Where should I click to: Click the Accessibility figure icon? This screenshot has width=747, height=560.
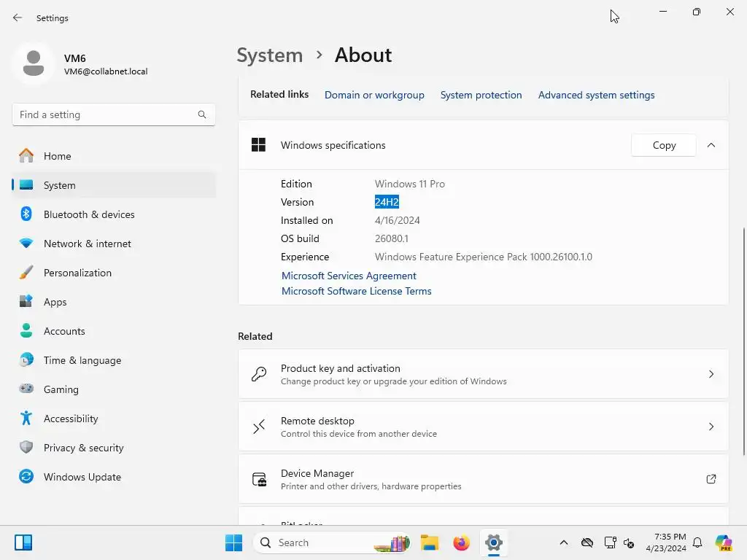[x=26, y=418]
